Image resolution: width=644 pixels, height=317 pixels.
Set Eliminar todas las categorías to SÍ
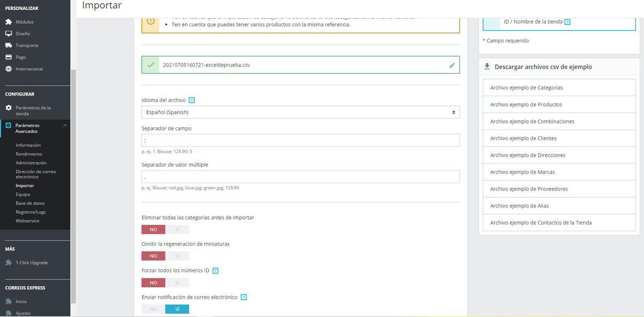coord(177,229)
